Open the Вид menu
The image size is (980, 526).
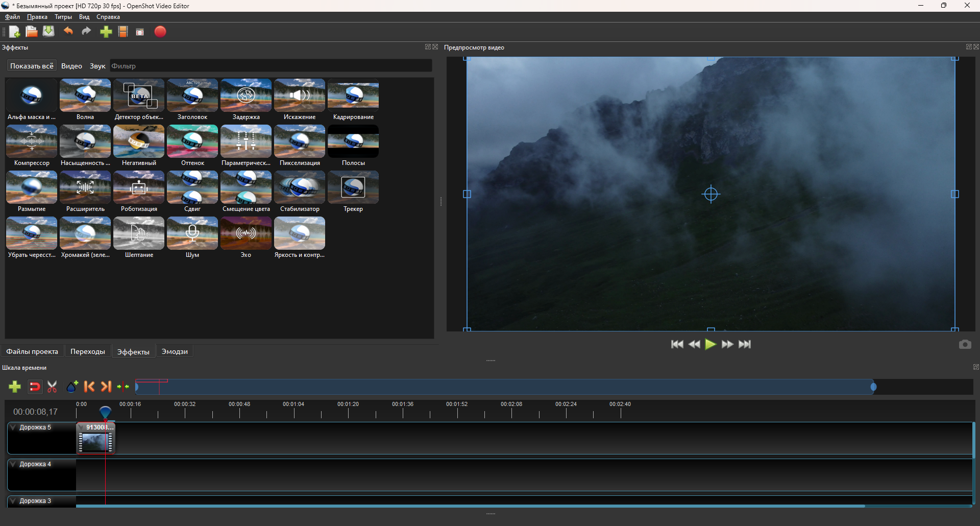point(84,17)
